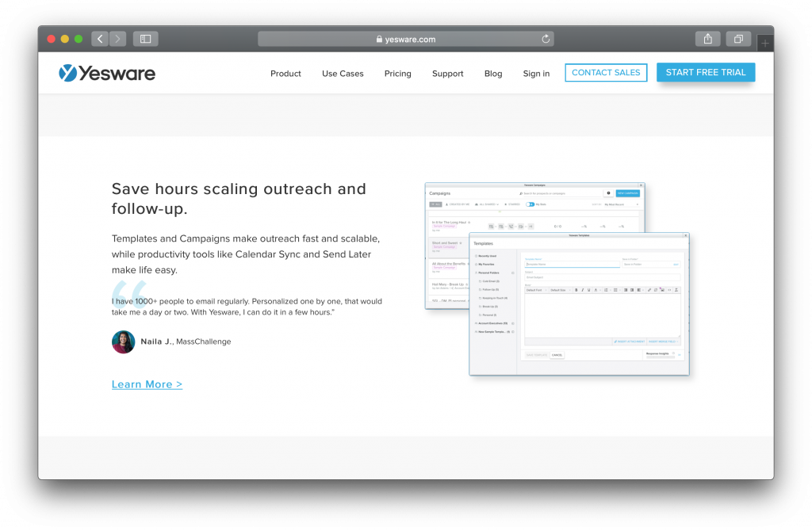The width and height of the screenshot is (812, 530).
Task: Follow the Learn More > link
Action: point(147,384)
